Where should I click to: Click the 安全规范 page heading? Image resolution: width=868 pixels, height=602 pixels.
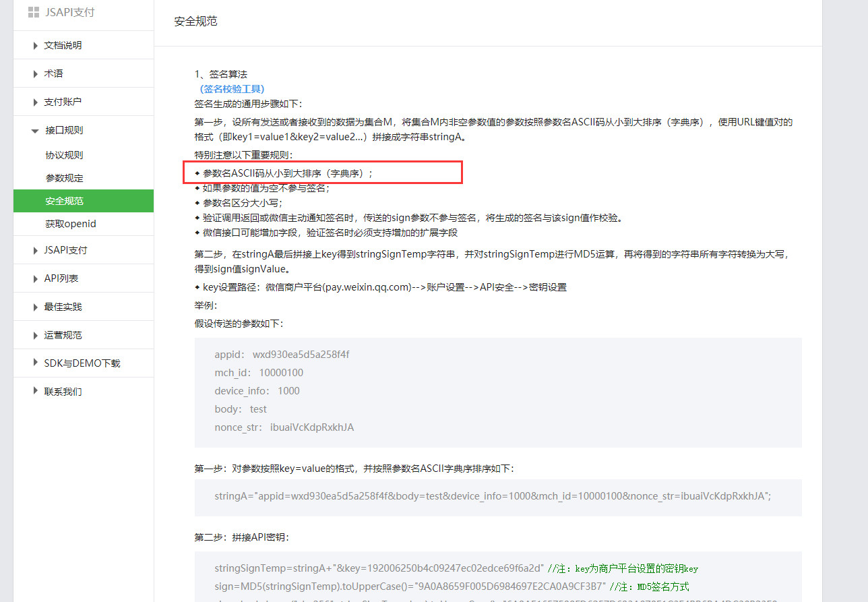pyautogui.click(x=195, y=21)
